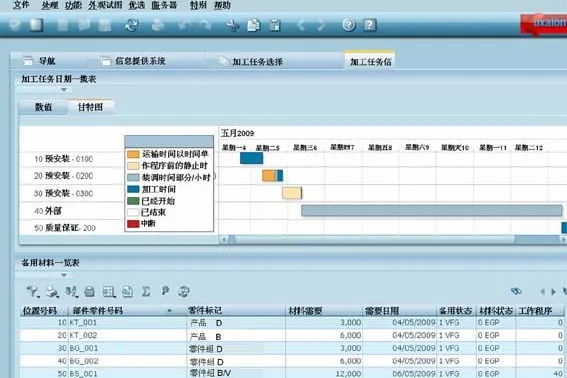Click orange swatch for 运输时间 legend entry
Viewport: 567px width, 378px height.
click(133, 154)
